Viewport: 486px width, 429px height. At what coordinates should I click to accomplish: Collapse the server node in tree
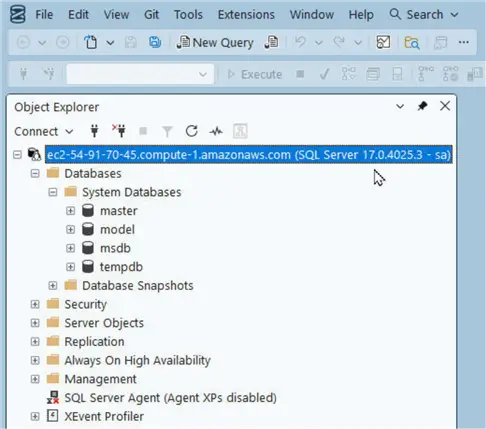pyautogui.click(x=17, y=155)
